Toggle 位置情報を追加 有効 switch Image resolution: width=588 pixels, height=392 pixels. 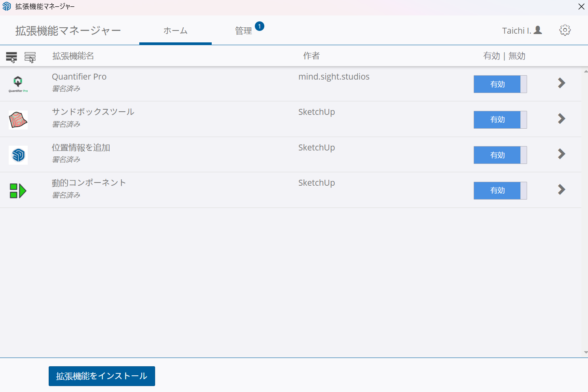coord(500,155)
